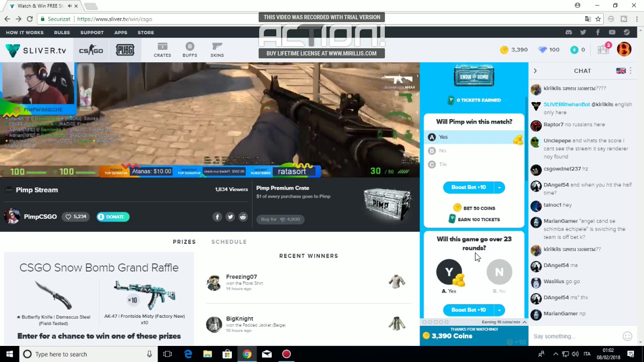Open the inventory crate icon with badge
Viewport: 644px width, 362px height.
click(x=604, y=49)
